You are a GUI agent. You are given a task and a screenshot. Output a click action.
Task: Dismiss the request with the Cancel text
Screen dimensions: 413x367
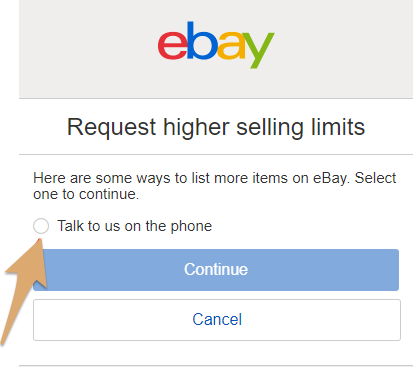pos(217,319)
